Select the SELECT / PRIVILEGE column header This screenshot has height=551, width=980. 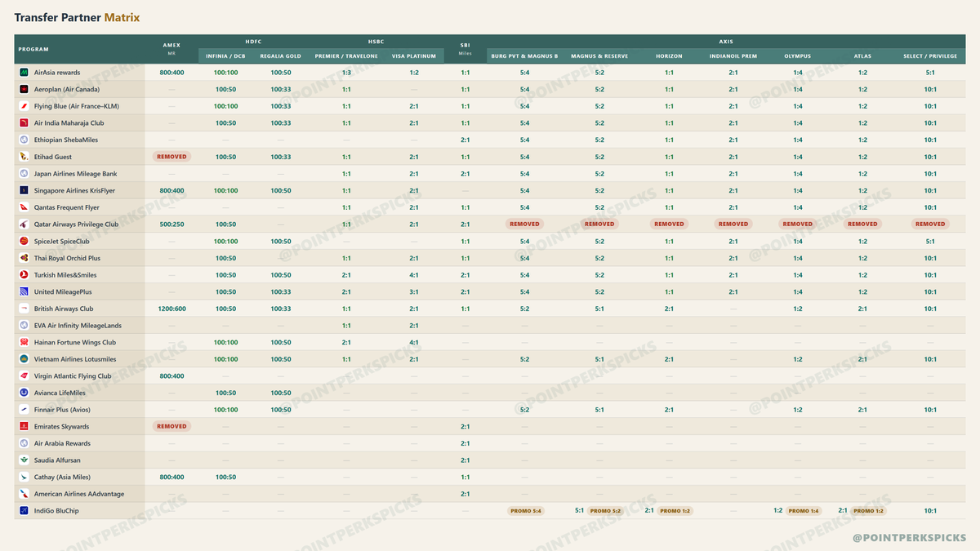tap(930, 56)
